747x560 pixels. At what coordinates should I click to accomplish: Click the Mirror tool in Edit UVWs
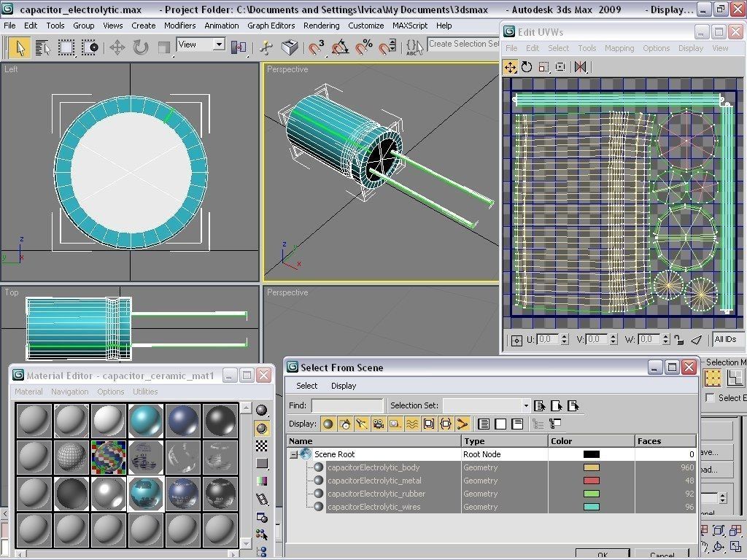click(580, 67)
